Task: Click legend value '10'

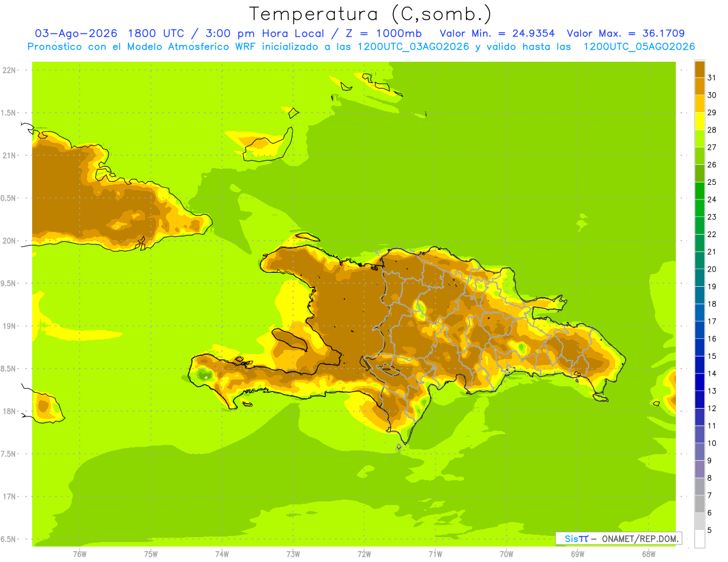Action: (x=712, y=443)
